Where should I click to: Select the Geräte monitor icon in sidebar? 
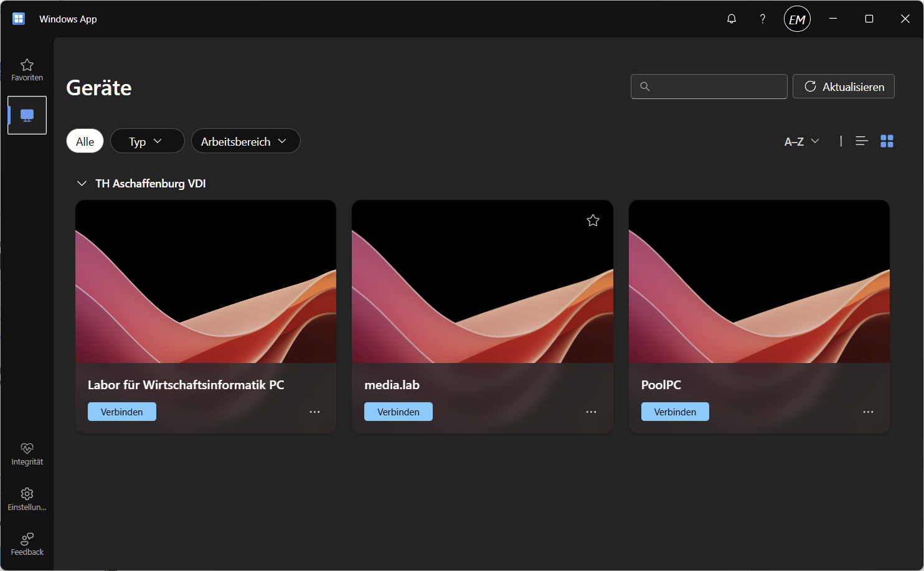pos(27,115)
